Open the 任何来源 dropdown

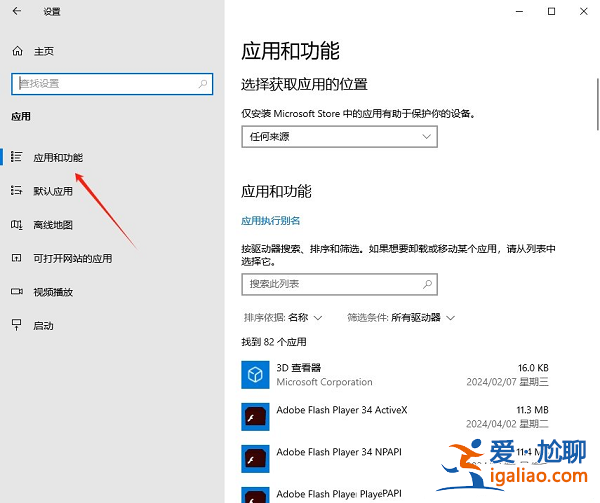339,137
